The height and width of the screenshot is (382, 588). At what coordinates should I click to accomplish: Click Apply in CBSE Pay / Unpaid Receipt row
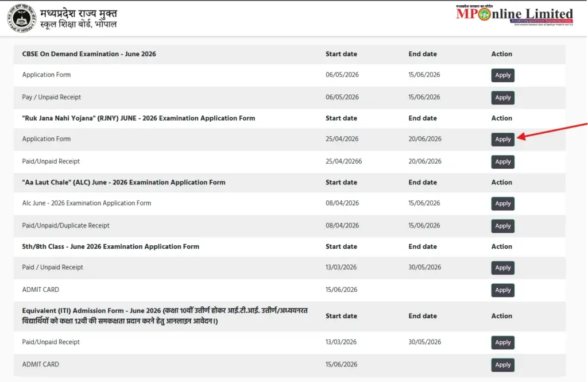click(502, 98)
